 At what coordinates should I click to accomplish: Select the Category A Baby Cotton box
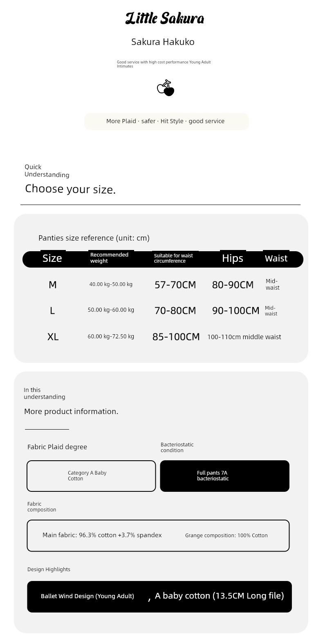pos(91,476)
